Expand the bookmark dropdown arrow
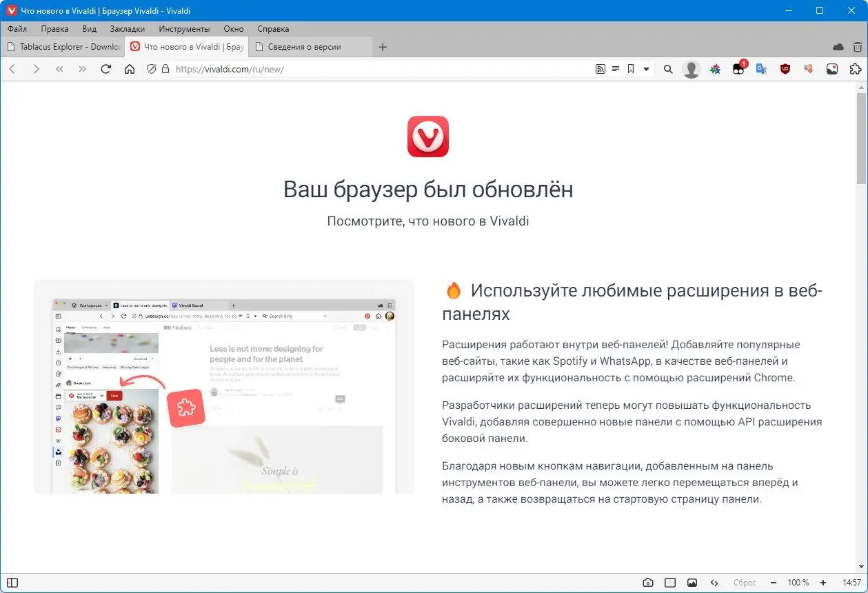868x593 pixels. (646, 69)
